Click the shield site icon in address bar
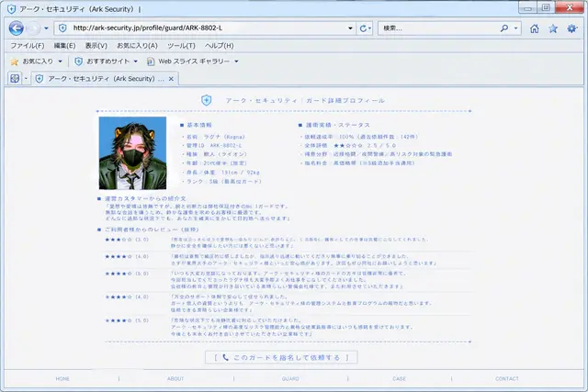Screen dimensions: 588x392 coord(62,28)
